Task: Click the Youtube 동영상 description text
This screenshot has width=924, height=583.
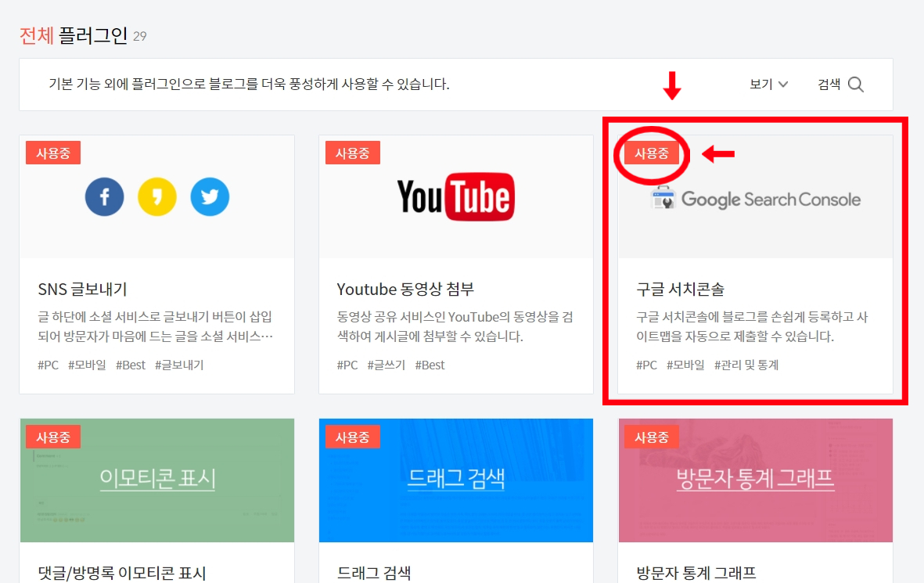Action: coord(455,326)
